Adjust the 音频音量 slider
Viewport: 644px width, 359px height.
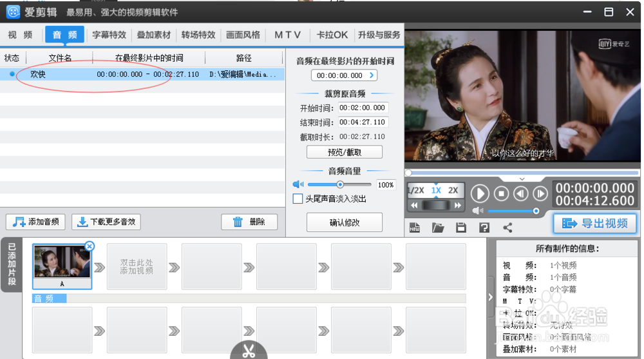(x=339, y=184)
